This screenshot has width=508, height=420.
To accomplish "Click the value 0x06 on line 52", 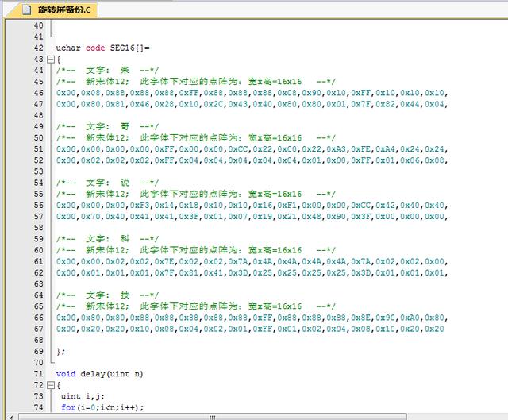I will [x=410, y=160].
